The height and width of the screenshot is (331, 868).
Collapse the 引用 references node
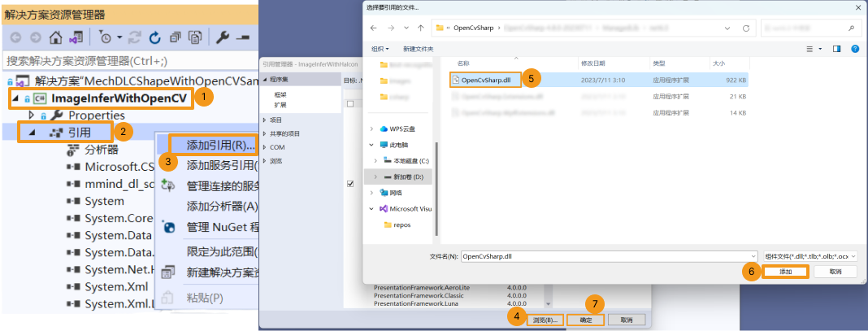(x=32, y=133)
